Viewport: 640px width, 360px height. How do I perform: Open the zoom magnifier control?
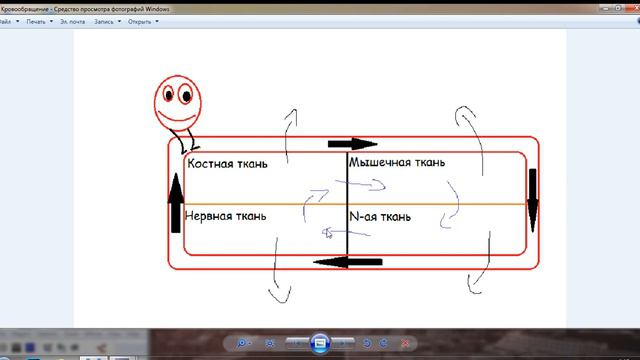(243, 343)
